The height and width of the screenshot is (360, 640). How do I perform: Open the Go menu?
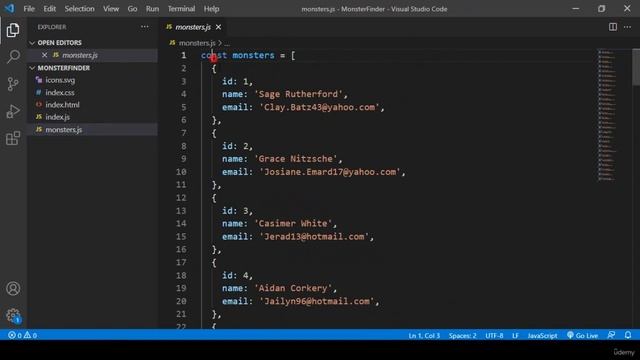132,9
